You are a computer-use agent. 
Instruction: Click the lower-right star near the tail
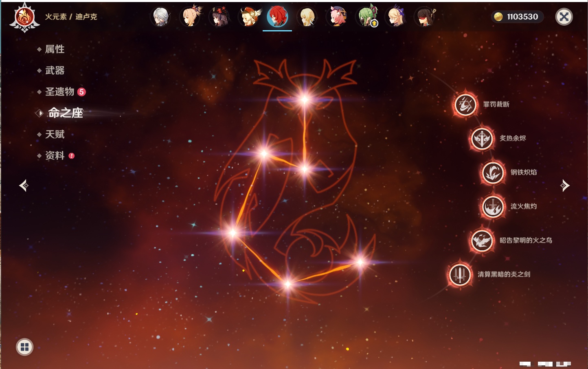click(x=360, y=263)
